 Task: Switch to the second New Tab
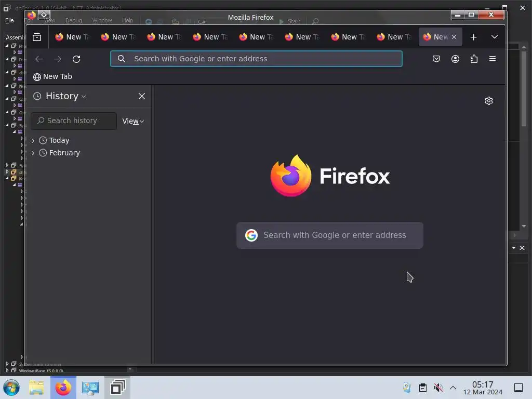118,37
